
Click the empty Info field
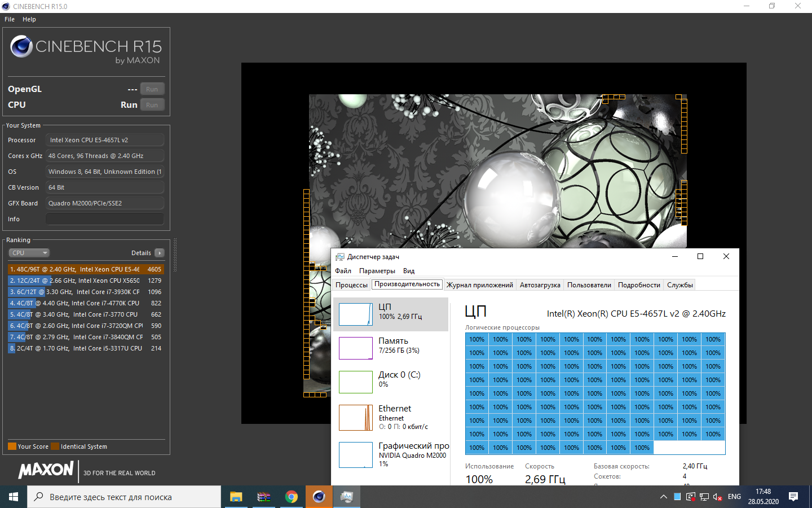pos(105,219)
